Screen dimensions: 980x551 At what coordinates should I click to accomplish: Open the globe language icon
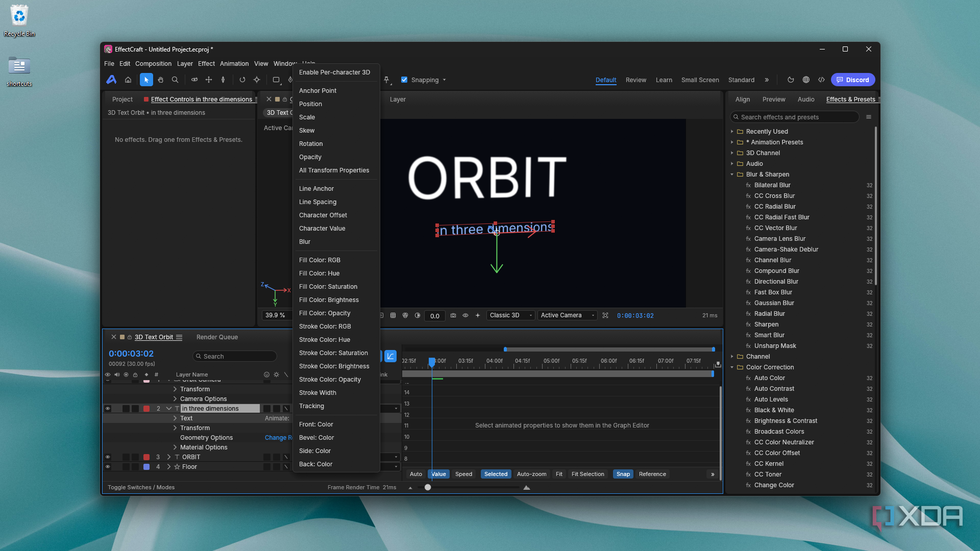coord(806,80)
